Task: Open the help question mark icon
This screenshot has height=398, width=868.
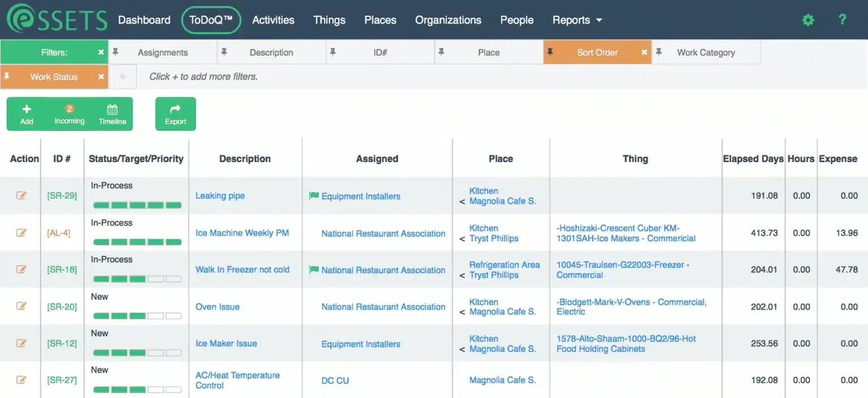Action: coord(842,20)
